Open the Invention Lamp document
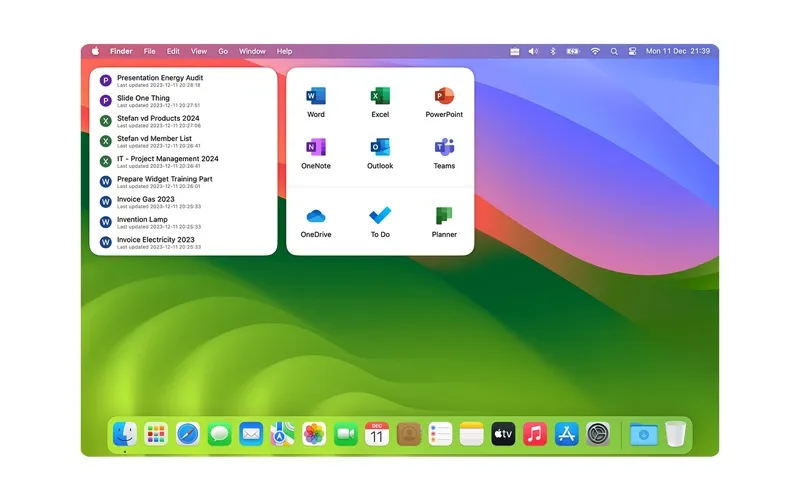 click(183, 222)
